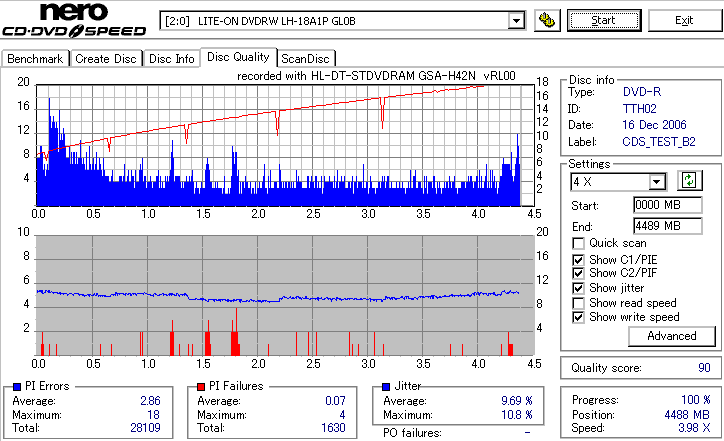Click the Speed value 3.98 X
This screenshot has height=441, width=724.
[x=694, y=428]
